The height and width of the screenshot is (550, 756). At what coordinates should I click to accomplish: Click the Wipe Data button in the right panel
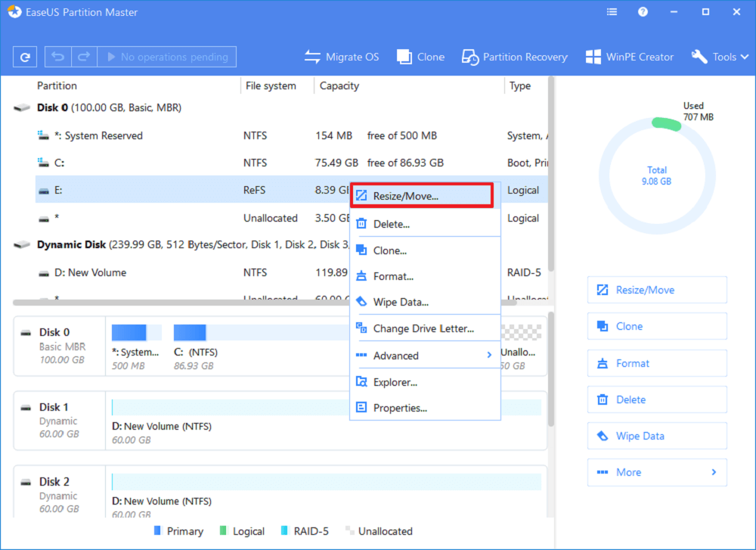[x=657, y=436]
